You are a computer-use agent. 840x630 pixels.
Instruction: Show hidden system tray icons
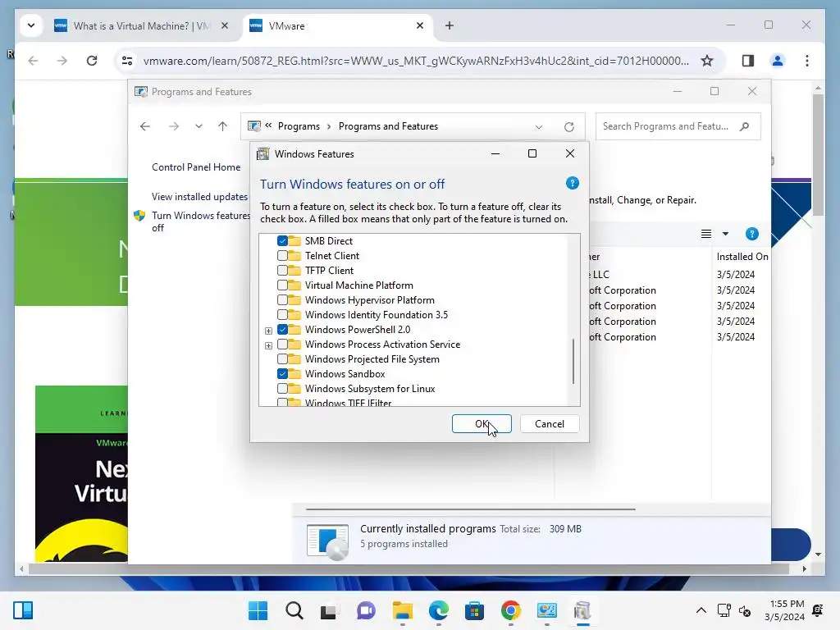click(701, 610)
